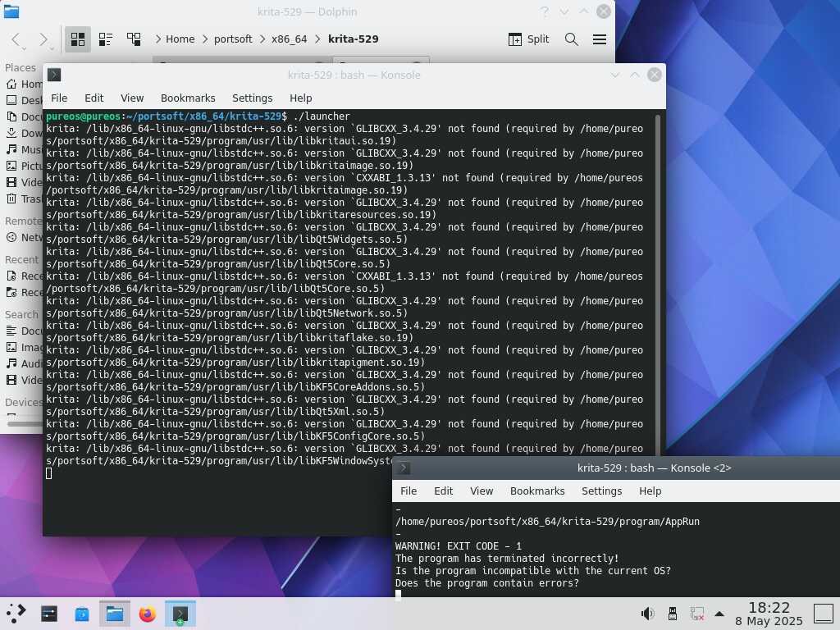840x630 pixels.
Task: Click the WARNING! EXIT CODE - 1 line
Action: pos(458,546)
